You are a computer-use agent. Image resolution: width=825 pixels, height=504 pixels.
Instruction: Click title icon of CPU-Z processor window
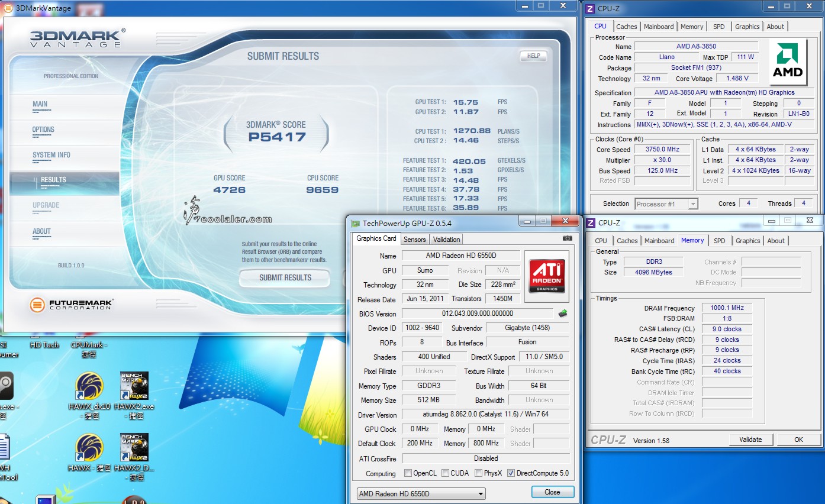pyautogui.click(x=591, y=8)
